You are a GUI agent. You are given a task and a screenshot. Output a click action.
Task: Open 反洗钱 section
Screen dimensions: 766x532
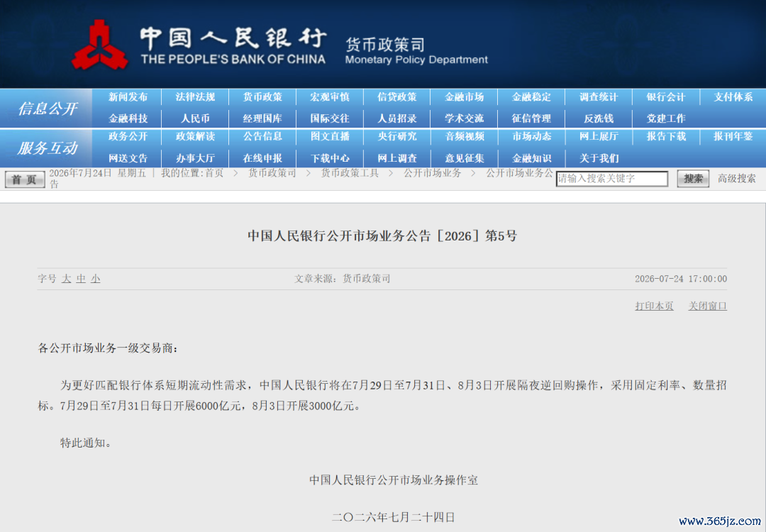pyautogui.click(x=599, y=118)
